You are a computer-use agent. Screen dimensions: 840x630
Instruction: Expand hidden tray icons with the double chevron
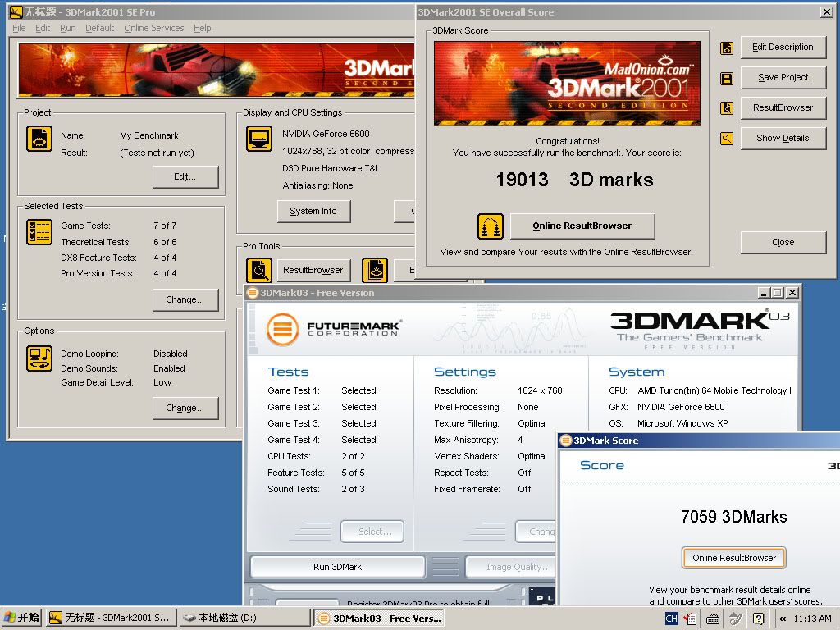[783, 619]
